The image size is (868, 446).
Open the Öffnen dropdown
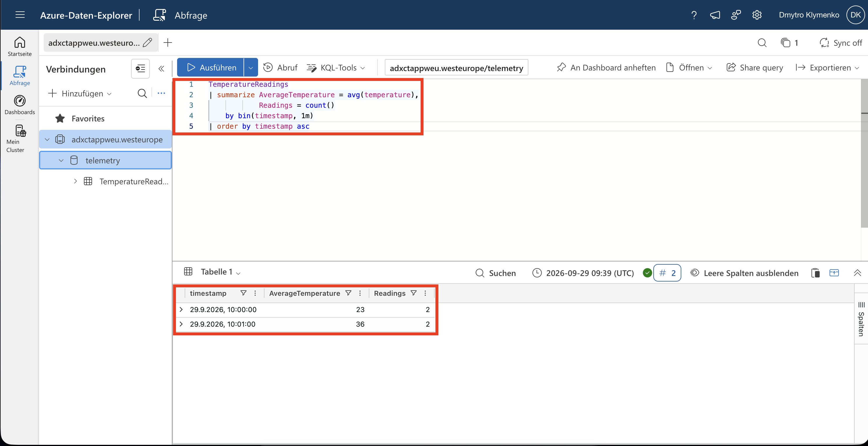coord(689,68)
